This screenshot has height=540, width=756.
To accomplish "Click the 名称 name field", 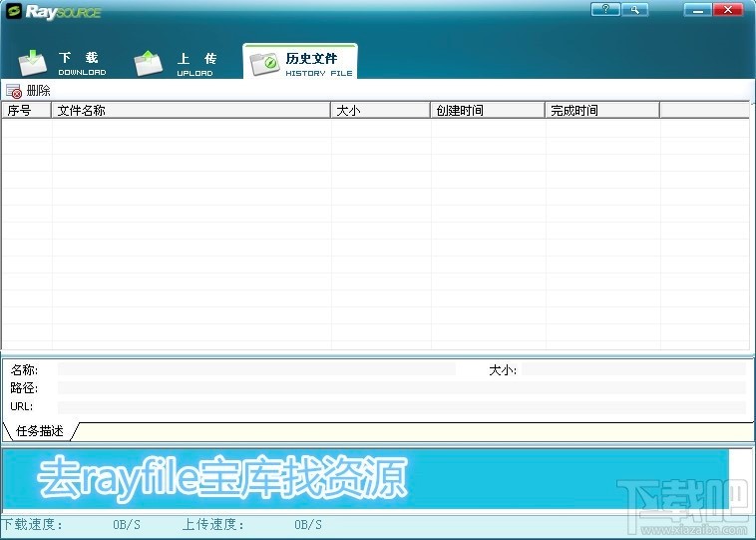I will (256, 369).
